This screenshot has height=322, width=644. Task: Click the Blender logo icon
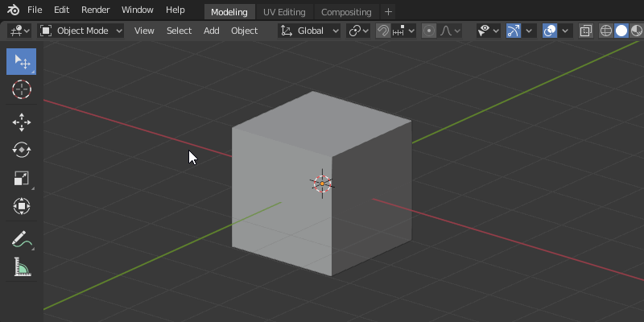(x=13, y=10)
